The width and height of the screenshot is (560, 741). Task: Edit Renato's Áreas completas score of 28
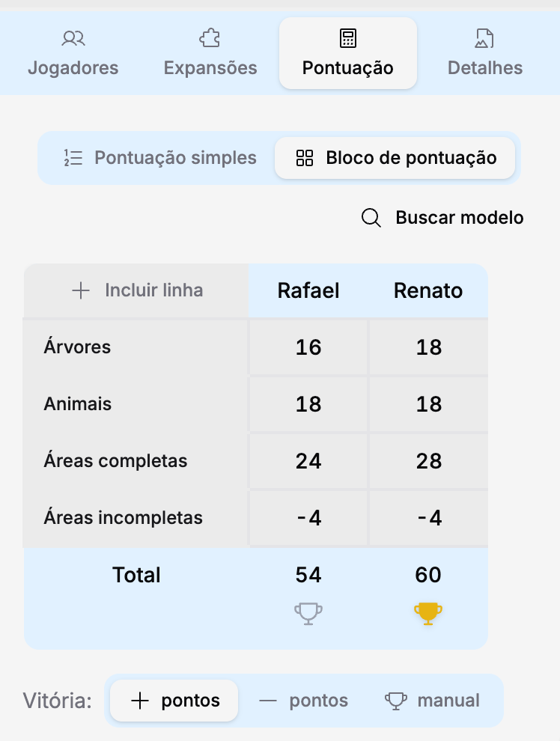point(429,461)
